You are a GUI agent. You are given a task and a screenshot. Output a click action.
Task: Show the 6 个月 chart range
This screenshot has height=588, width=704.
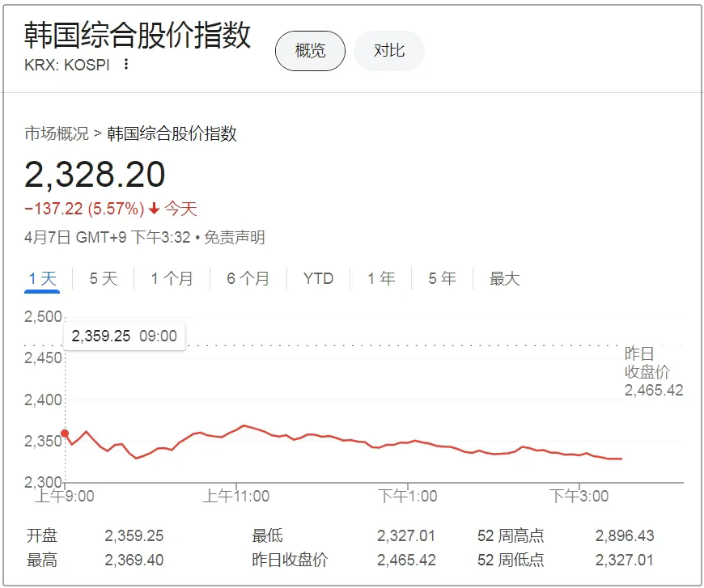pyautogui.click(x=248, y=279)
